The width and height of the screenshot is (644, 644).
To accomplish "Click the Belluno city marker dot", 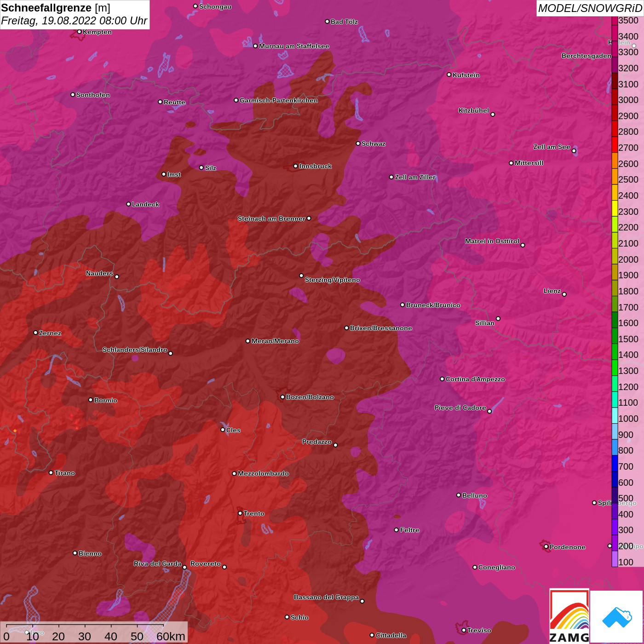I will click(x=459, y=495).
